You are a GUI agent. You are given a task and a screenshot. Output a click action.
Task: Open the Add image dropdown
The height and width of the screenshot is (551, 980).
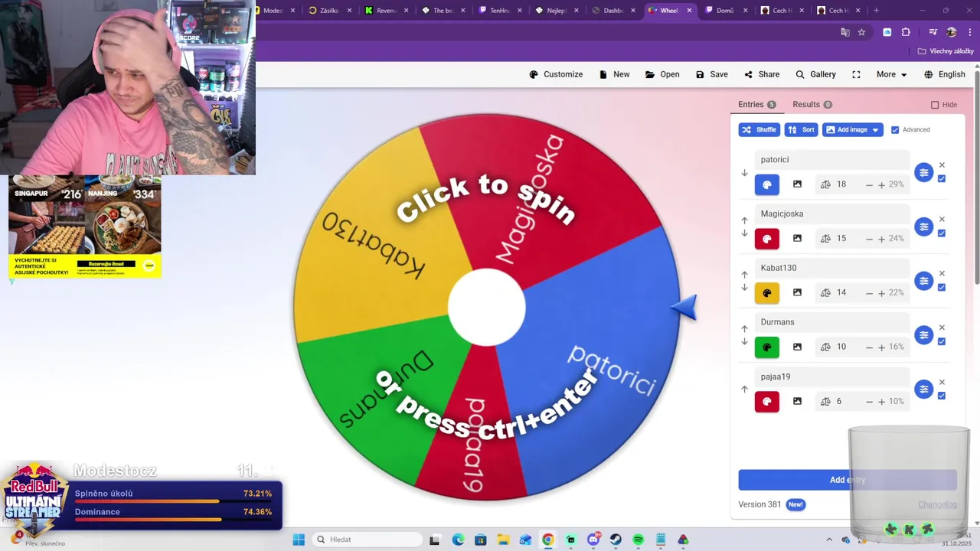(x=852, y=130)
